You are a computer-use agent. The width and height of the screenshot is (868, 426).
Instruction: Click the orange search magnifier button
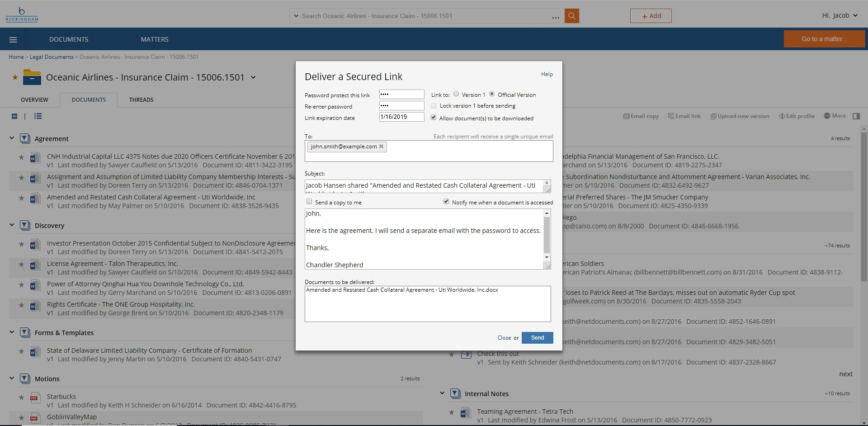pos(571,16)
